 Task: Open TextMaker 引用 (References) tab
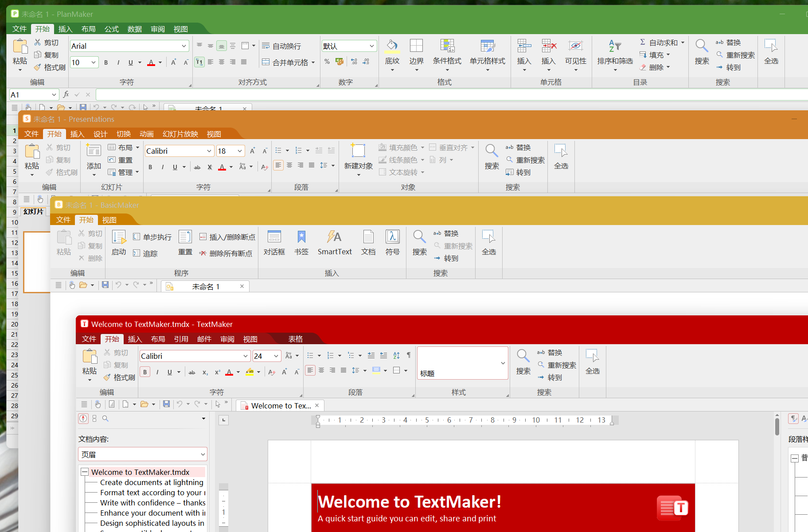point(181,339)
